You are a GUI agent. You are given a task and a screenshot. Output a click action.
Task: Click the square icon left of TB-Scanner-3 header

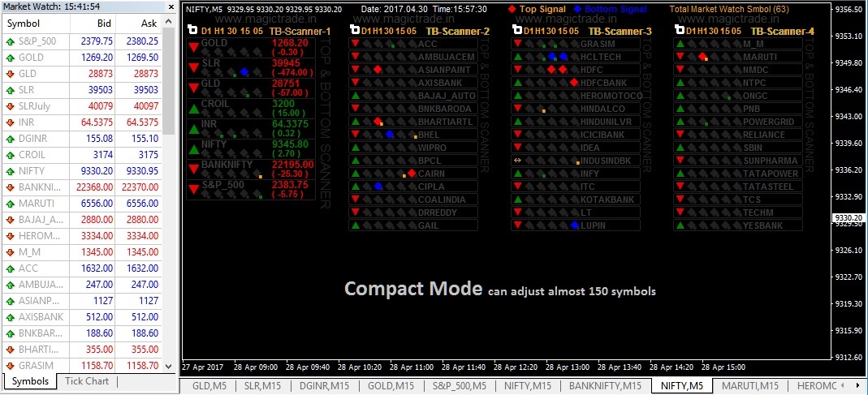coord(518,31)
